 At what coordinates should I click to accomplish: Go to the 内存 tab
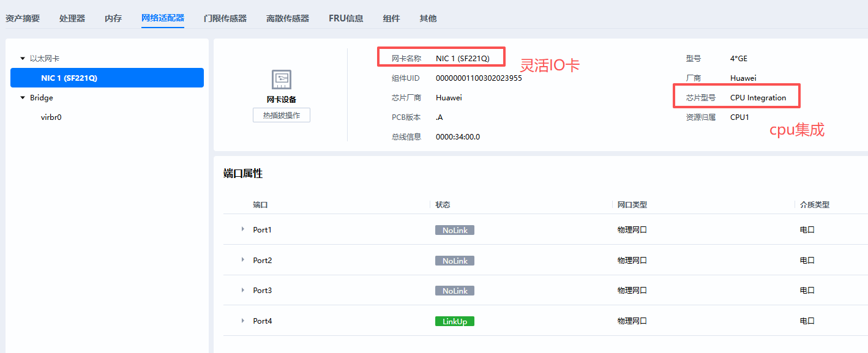[113, 18]
